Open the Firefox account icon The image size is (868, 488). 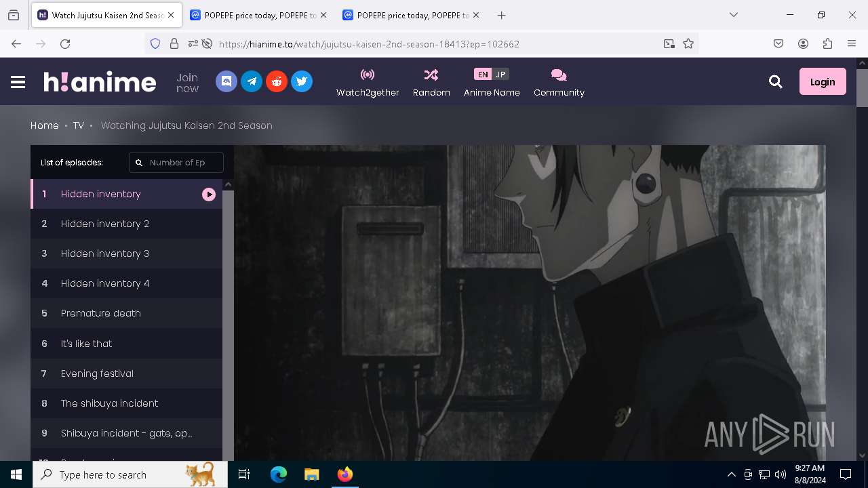click(x=803, y=43)
